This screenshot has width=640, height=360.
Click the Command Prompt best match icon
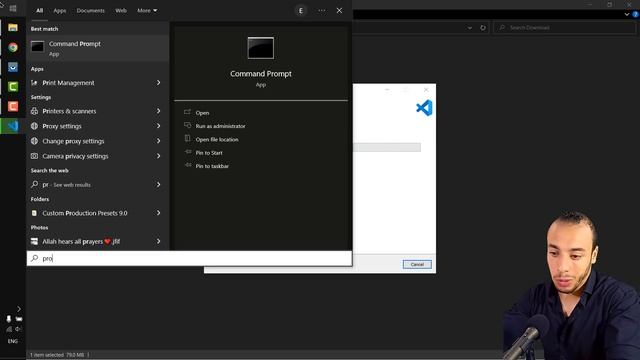point(38,47)
